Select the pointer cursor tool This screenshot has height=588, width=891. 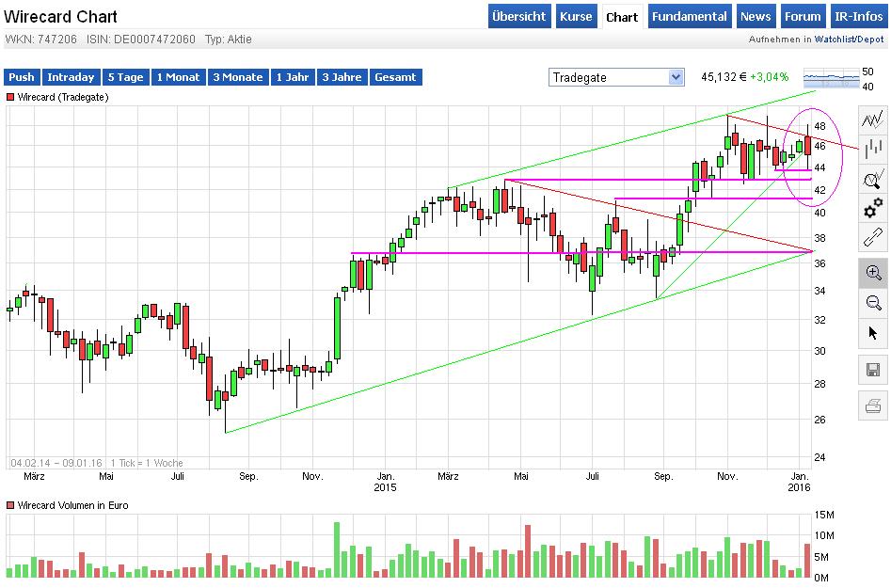pyautogui.click(x=873, y=333)
